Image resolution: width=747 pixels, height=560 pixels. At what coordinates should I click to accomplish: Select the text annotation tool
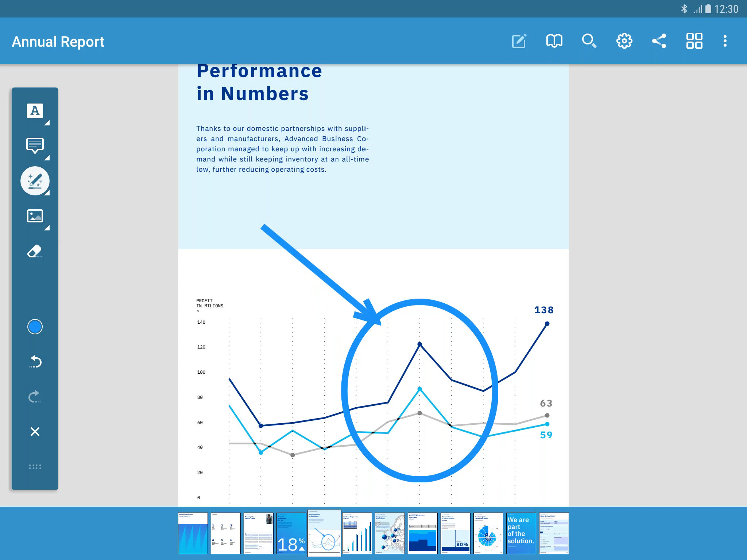click(x=35, y=110)
